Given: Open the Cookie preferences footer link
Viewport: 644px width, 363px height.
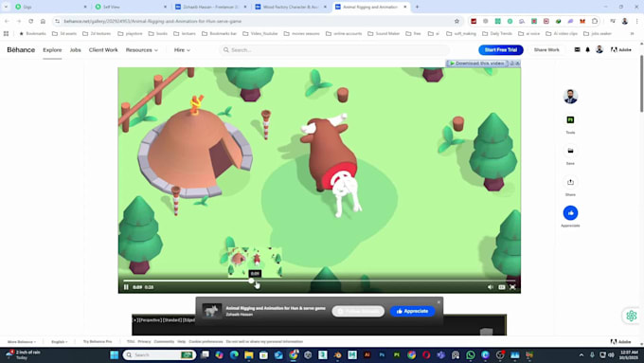Looking at the screenshot, I should click(206, 341).
